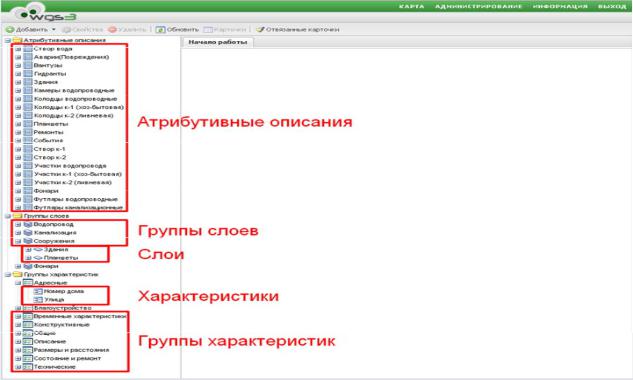Select Здания in Атрибутивные описания
This screenshot has height=380, width=633.
point(46,82)
